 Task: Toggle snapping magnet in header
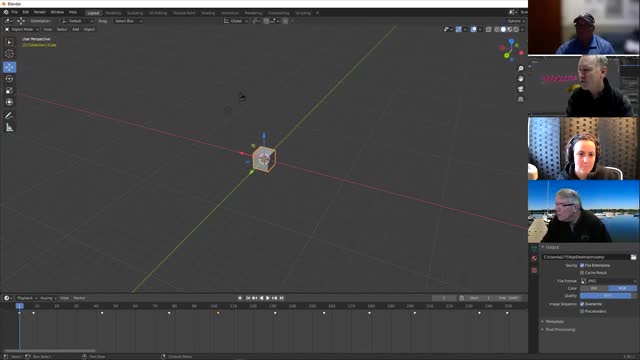[x=266, y=21]
